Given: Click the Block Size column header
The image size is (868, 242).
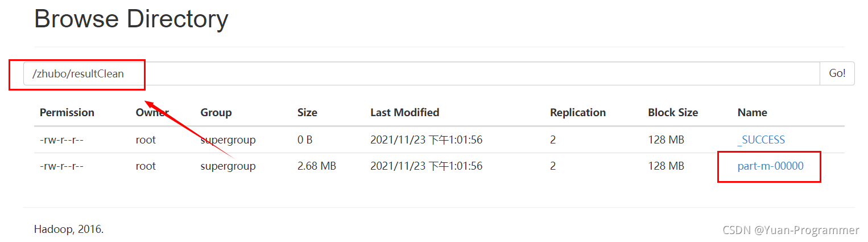Looking at the screenshot, I should point(673,113).
